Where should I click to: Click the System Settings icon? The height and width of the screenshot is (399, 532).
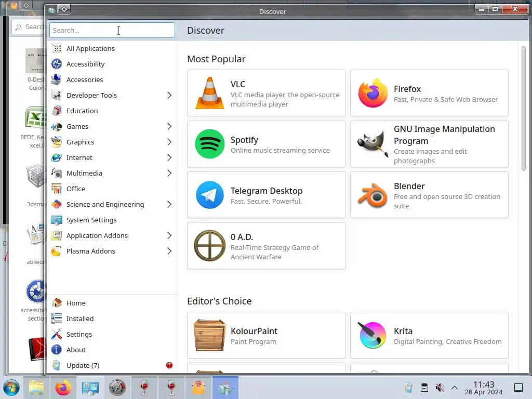[57, 220]
